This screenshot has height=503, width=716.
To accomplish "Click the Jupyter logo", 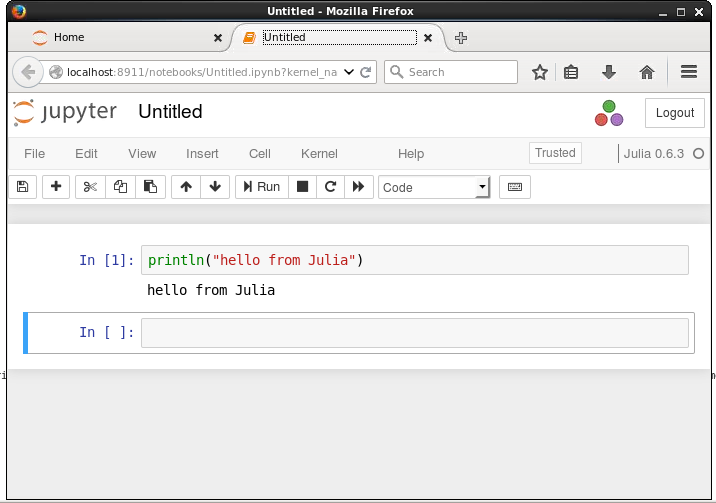I will pyautogui.click(x=65, y=112).
